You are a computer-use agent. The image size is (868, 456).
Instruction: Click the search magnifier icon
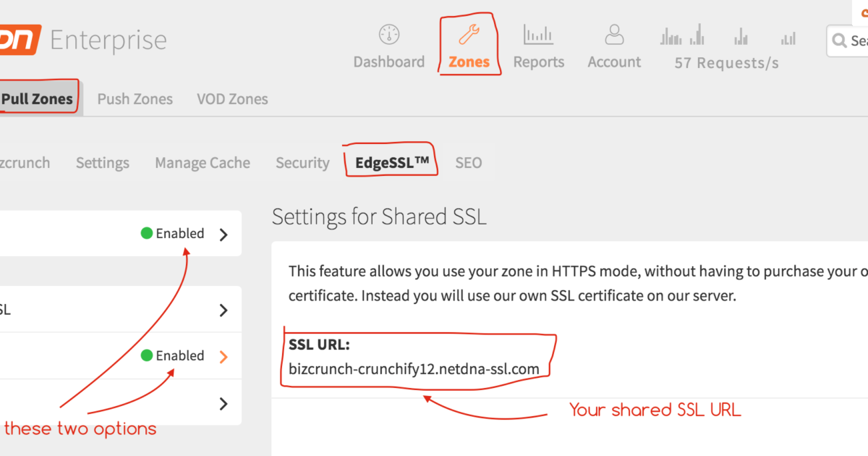839,41
